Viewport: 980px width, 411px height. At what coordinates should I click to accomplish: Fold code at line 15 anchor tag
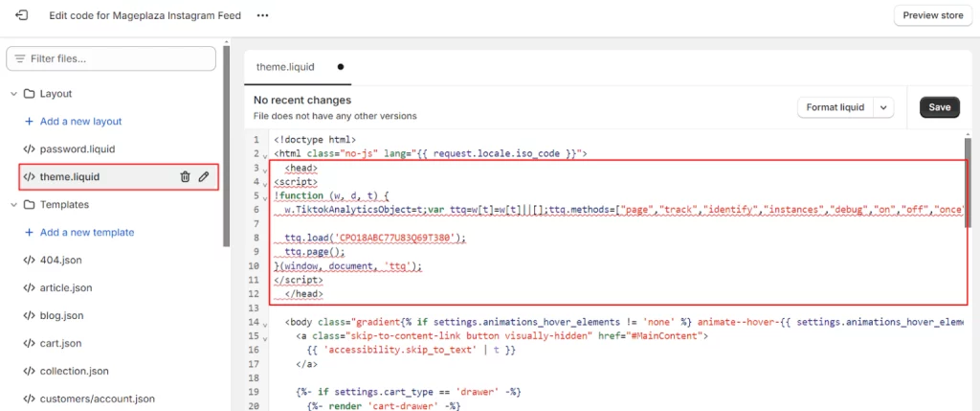(266, 338)
